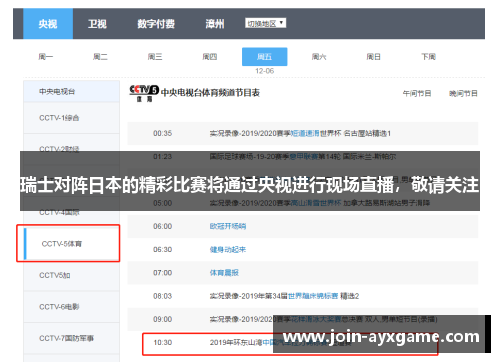This screenshot has height=362, width=500.
Task: Select 周三 in the weekday bar
Action: point(155,57)
